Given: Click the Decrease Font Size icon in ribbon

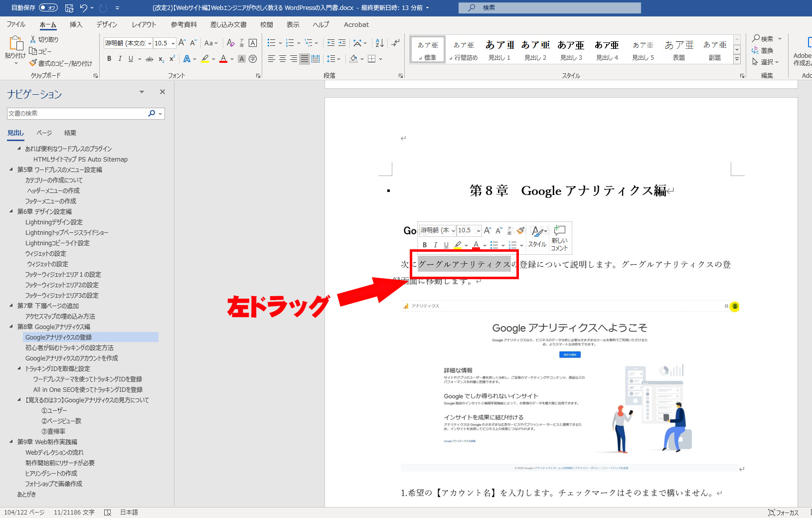Looking at the screenshot, I should [193, 43].
